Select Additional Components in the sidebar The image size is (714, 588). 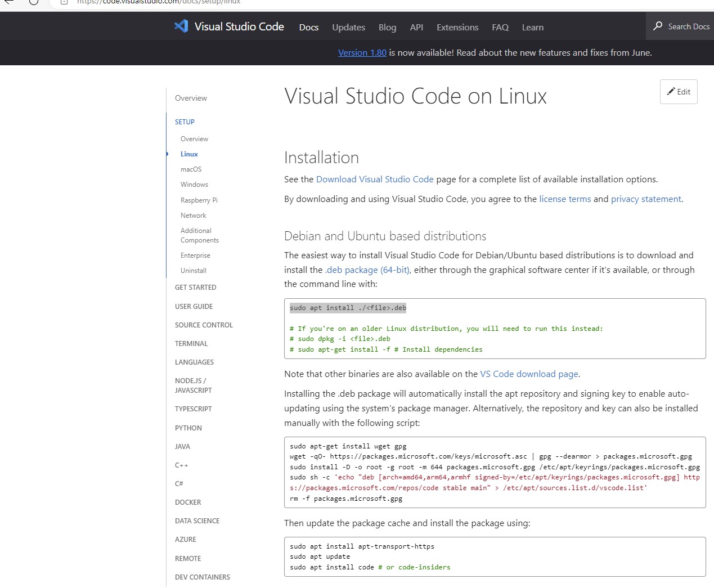(x=199, y=235)
